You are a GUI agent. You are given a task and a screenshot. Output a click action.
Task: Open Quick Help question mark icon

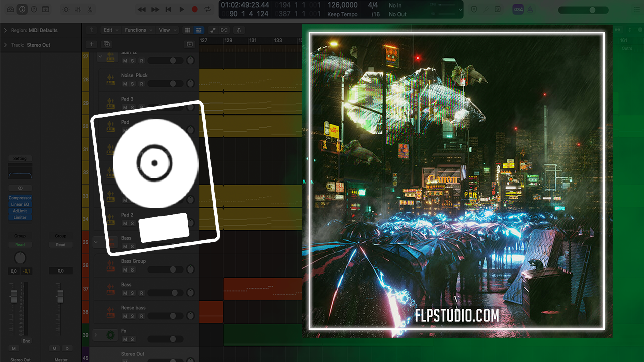pyautogui.click(x=34, y=9)
